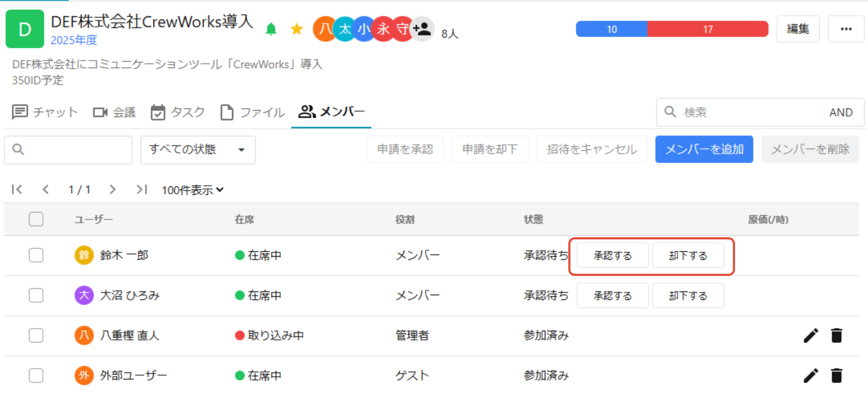The height and width of the screenshot is (394, 868).
Task: Click the 鈴 avatar of 鈴木 一郎
Action: pyautogui.click(x=84, y=255)
